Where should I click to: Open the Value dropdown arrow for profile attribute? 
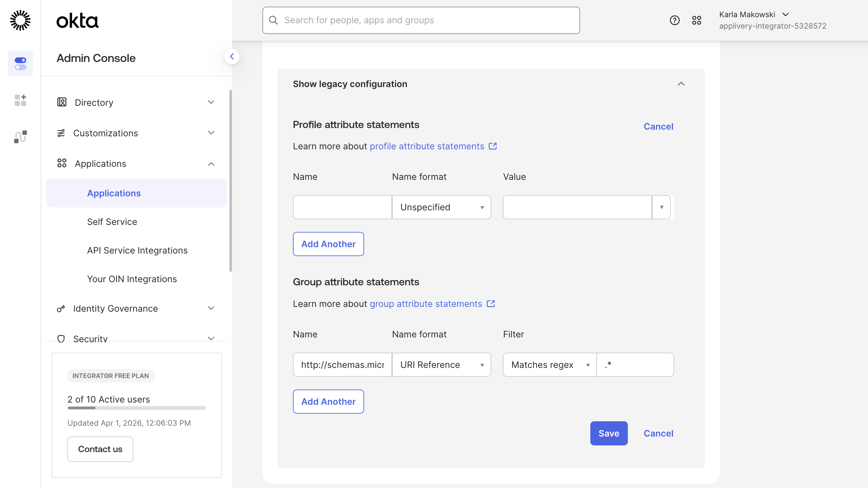pyautogui.click(x=661, y=207)
